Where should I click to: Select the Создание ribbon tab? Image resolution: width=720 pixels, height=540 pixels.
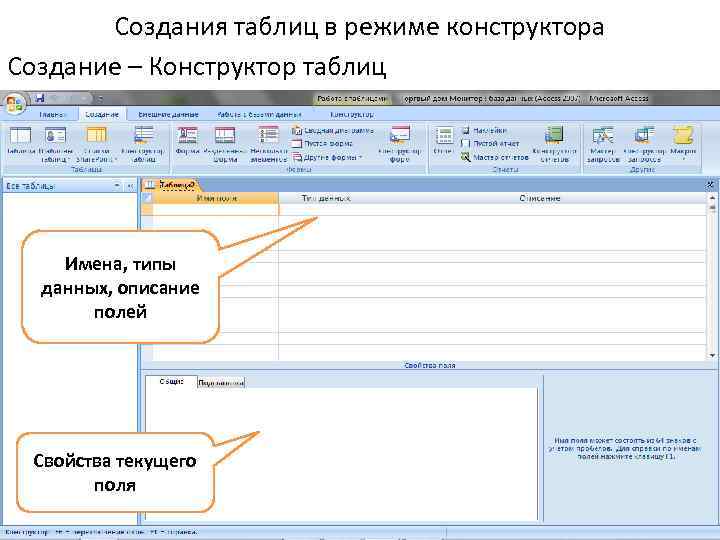tap(102, 114)
